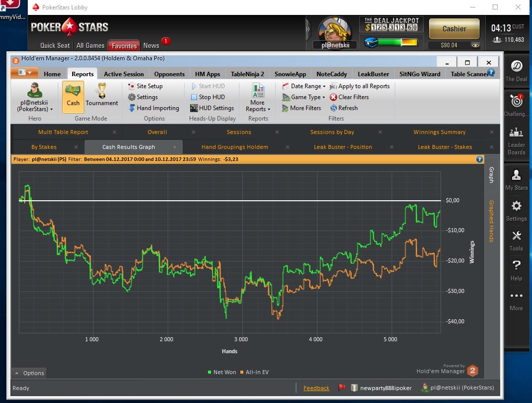Click Apply to all Reports
The height and width of the screenshot is (403, 532).
(x=360, y=86)
